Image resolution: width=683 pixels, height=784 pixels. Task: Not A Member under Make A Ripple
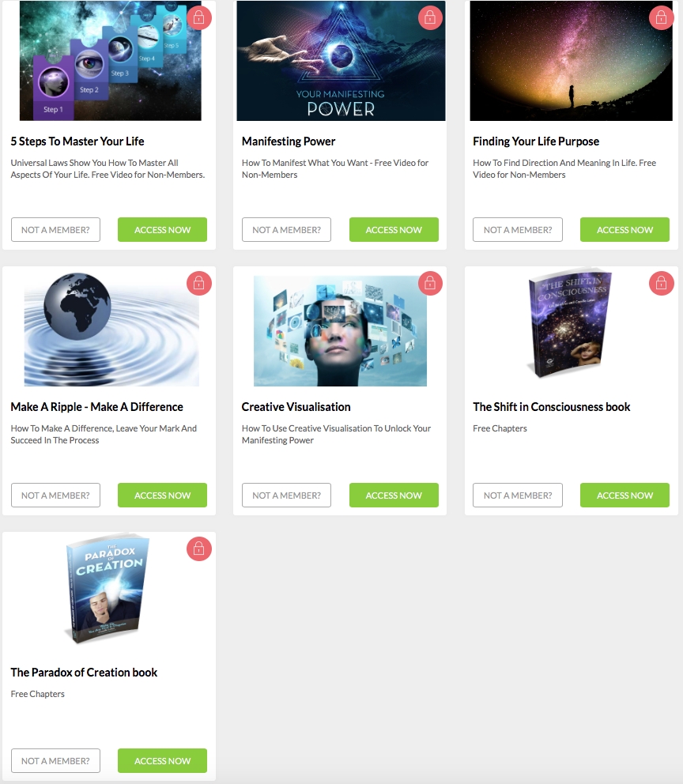pos(55,495)
